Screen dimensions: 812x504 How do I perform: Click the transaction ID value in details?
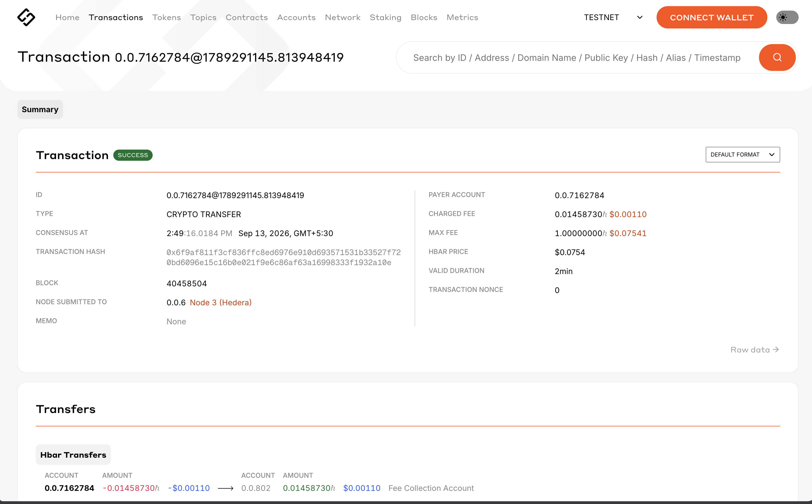(x=235, y=195)
